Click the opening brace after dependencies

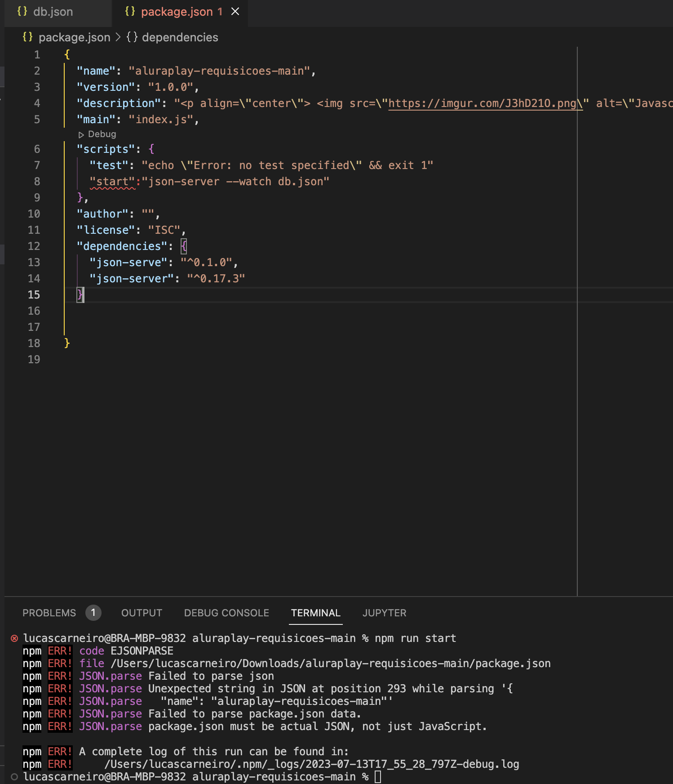coord(184,246)
